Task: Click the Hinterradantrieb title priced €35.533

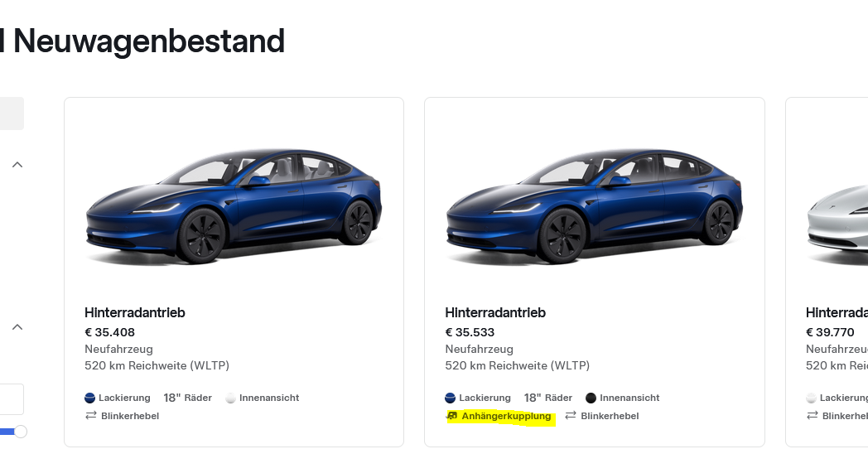Action: pos(495,313)
